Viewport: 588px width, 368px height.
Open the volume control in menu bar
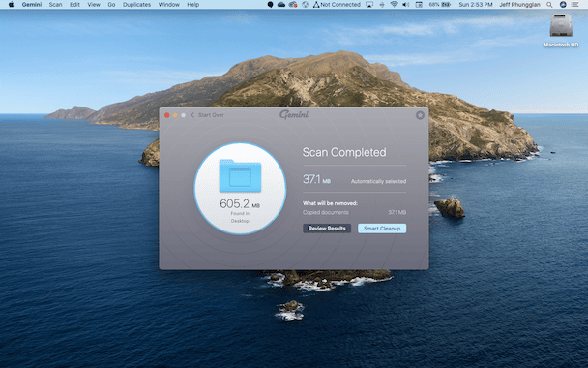click(406, 5)
